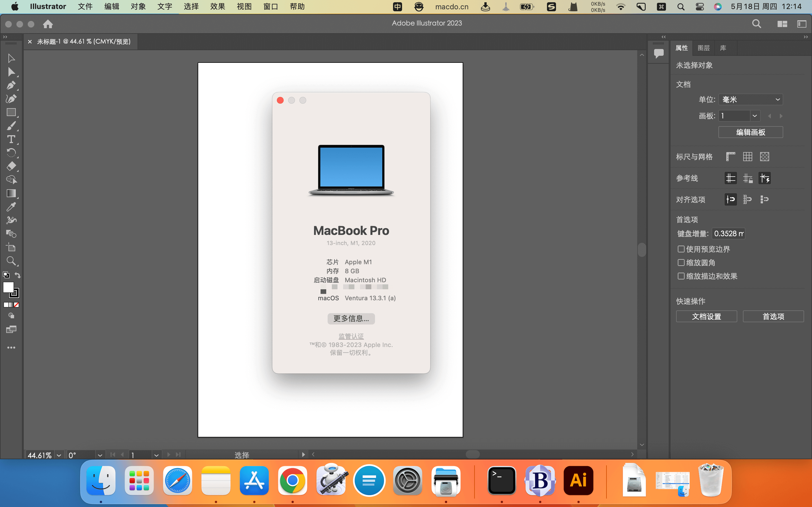Image resolution: width=812 pixels, height=507 pixels.
Task: Enable 缩放圆角 checkbox
Action: tap(681, 263)
